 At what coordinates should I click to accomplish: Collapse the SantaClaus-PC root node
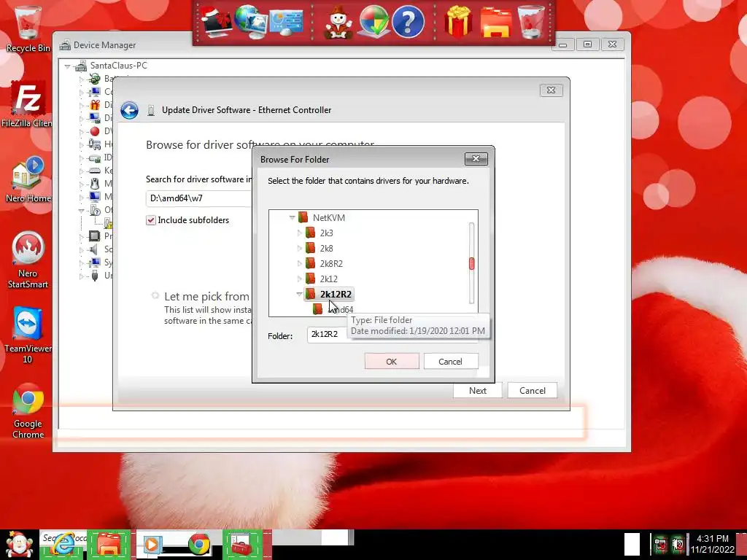[x=67, y=66]
